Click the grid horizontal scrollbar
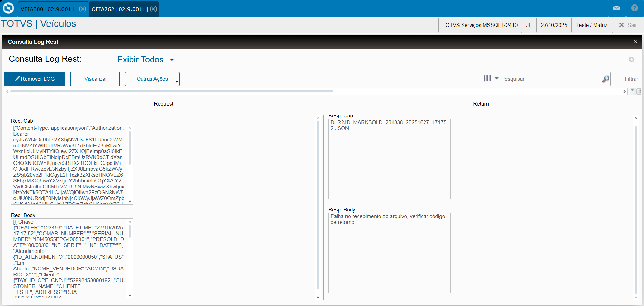 point(172,91)
